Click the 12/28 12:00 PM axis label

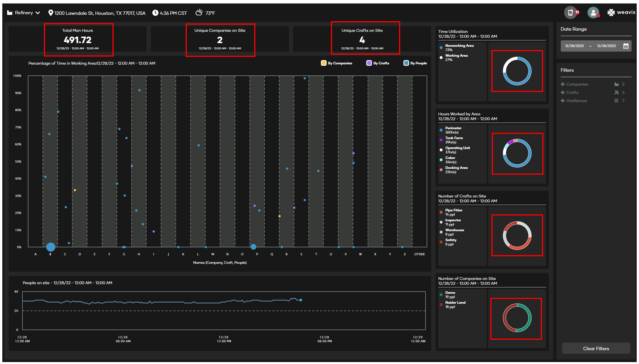224,339
